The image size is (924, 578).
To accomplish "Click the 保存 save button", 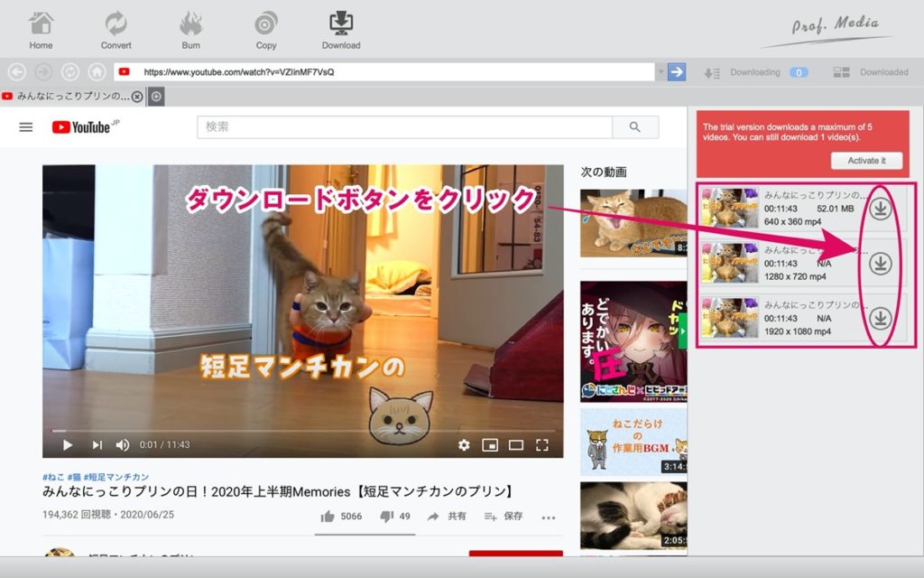I will click(504, 517).
